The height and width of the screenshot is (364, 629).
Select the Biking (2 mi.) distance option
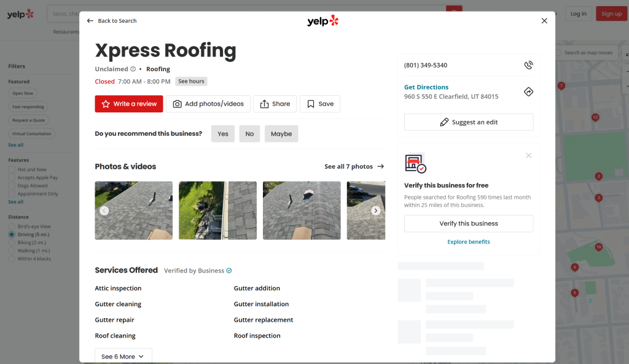click(12, 242)
